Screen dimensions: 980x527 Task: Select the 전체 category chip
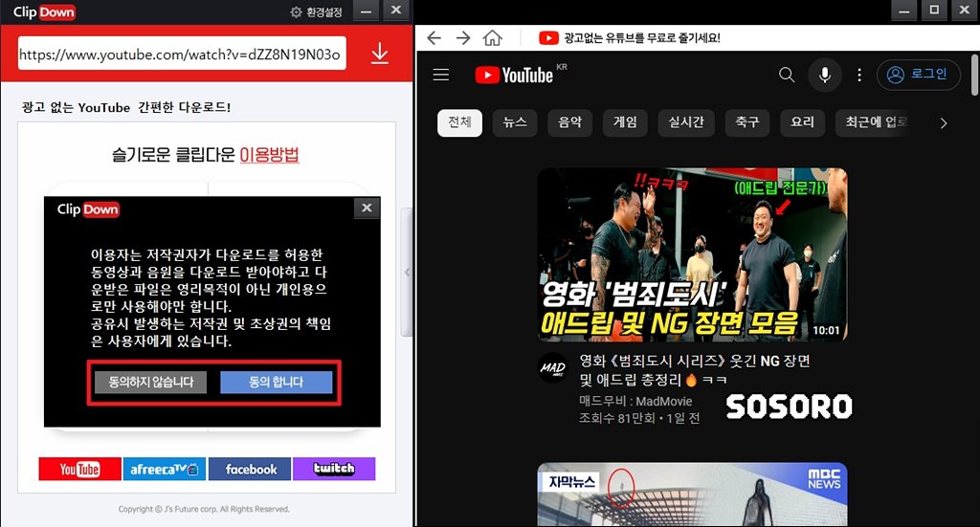tap(459, 122)
